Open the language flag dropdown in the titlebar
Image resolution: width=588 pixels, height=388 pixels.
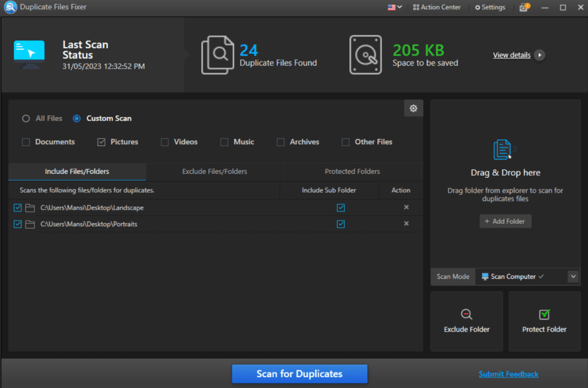coord(394,7)
